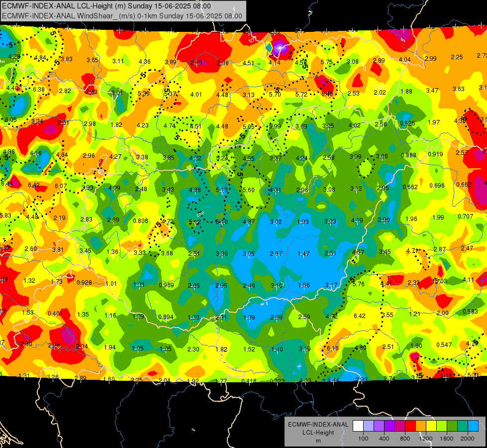Viewport: 487px width, 448px height.
Task: Click the wind shear value 0.969
Action: 166,285
